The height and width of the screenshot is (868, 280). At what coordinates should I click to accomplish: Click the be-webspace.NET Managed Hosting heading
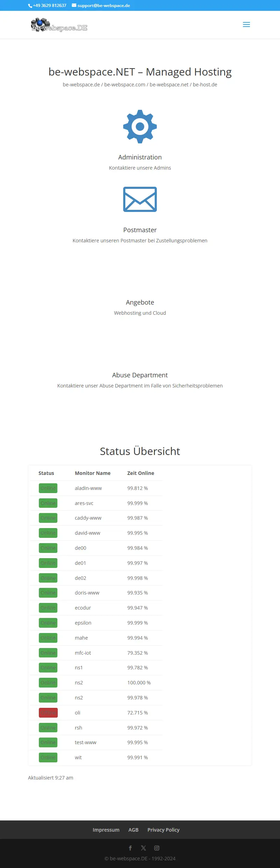[140, 72]
